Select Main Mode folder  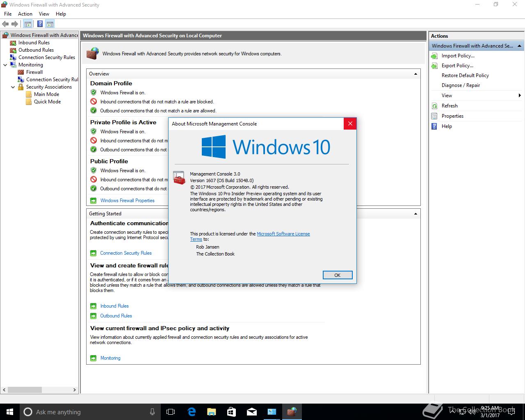pyautogui.click(x=46, y=94)
